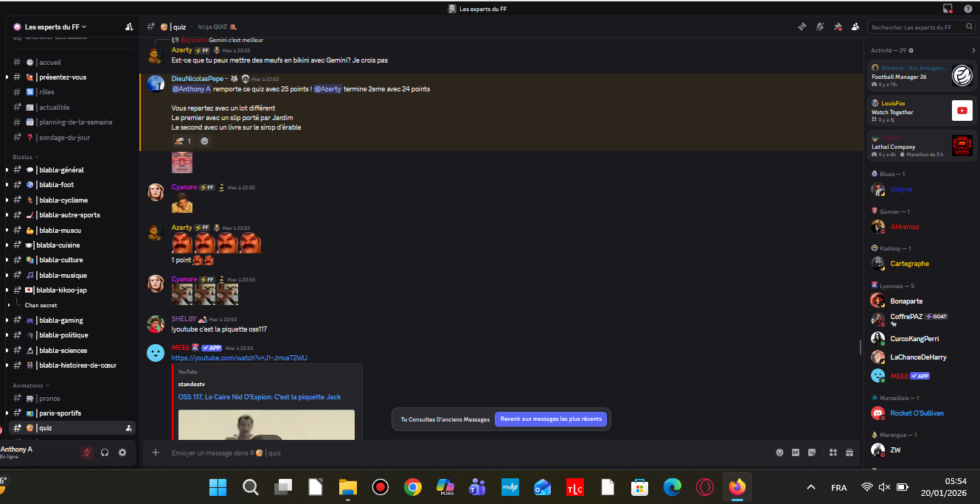Click Revenir aux messages les plus récents

click(551, 419)
